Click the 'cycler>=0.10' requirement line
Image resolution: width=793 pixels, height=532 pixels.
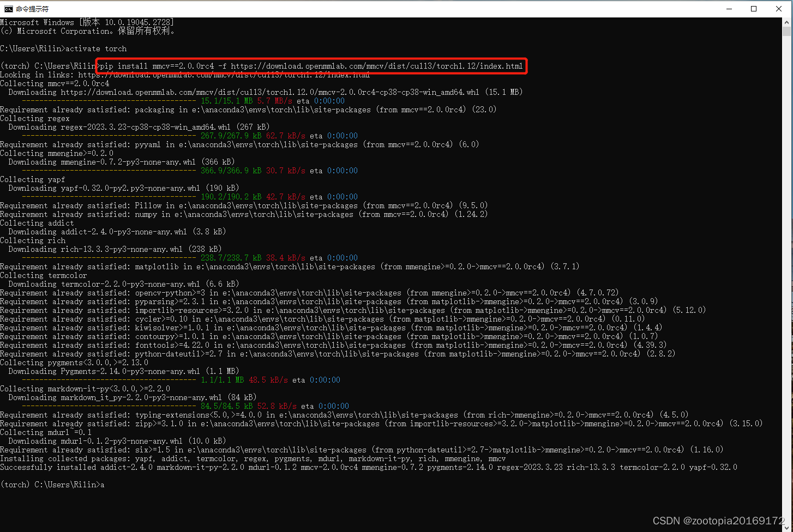point(322,319)
